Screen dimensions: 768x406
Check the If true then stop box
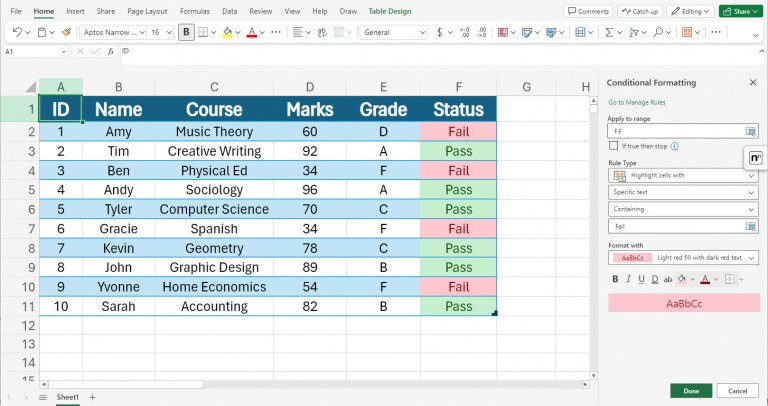[614, 145]
